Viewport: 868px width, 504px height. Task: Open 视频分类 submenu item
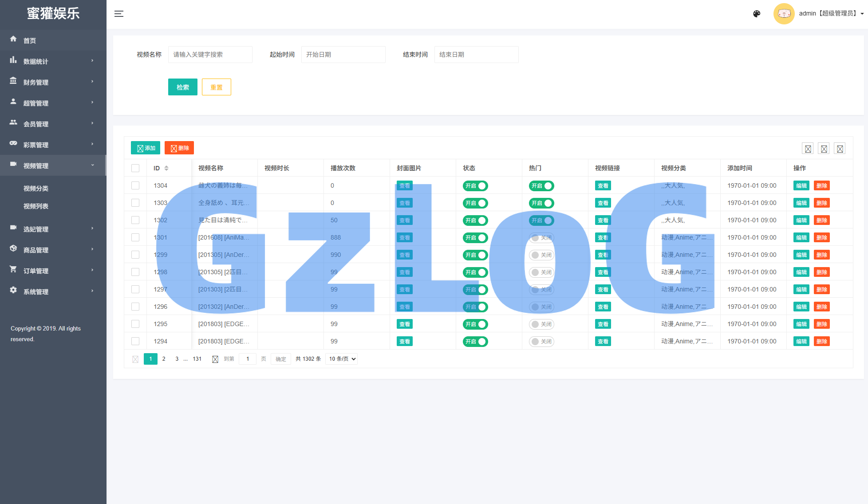click(x=36, y=189)
